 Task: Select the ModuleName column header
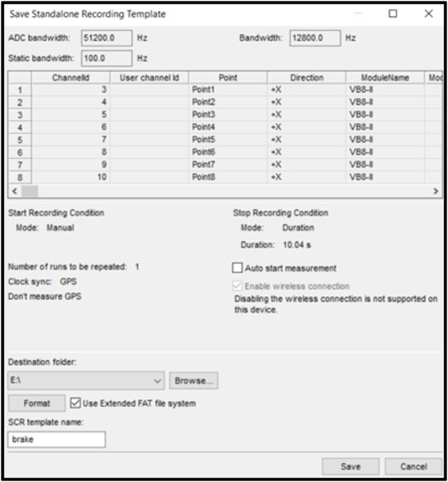[x=385, y=77]
